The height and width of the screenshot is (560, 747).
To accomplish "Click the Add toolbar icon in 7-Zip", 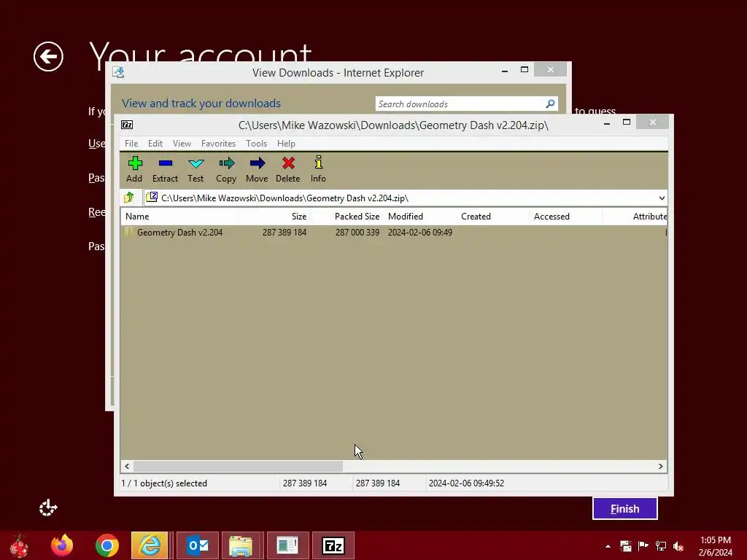I will [135, 169].
